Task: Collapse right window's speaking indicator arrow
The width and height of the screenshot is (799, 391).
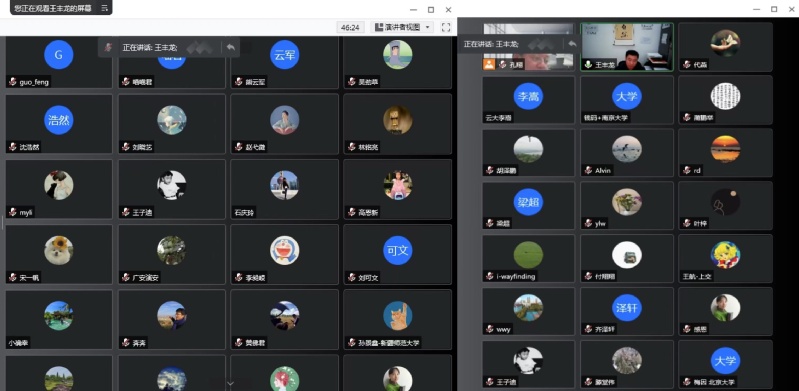Action: click(572, 44)
